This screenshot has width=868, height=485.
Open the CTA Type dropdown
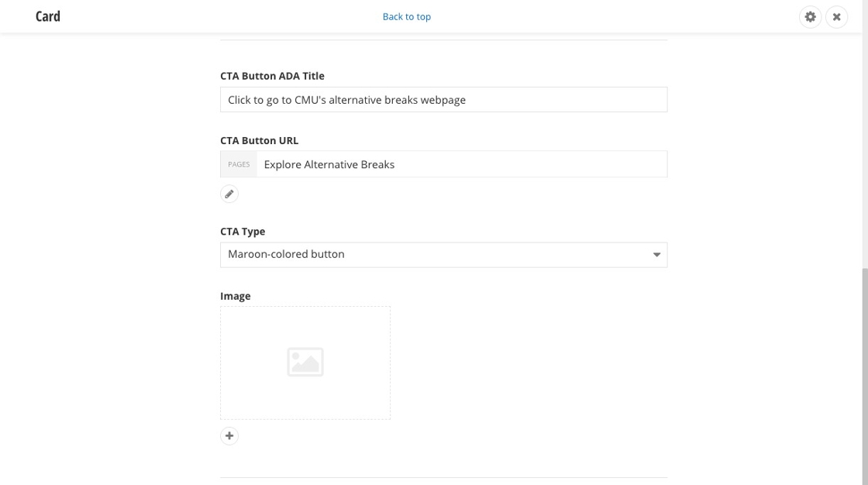(x=443, y=254)
